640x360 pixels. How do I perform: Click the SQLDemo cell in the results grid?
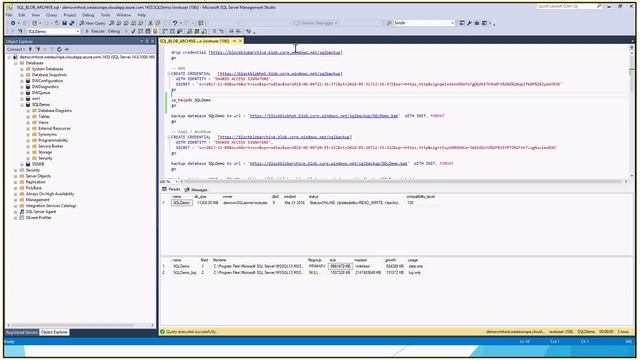(x=181, y=203)
